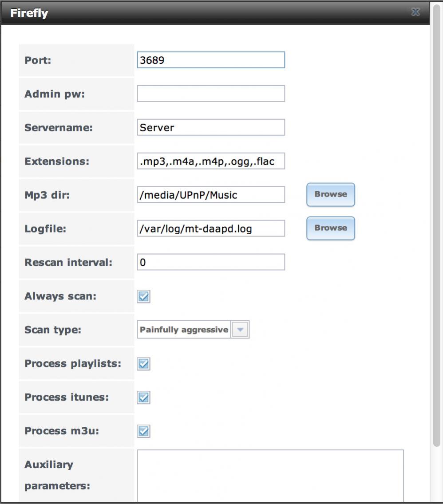This screenshot has width=443, height=504.
Task: Click the vertical scrollbar on the right
Action: [436, 225]
